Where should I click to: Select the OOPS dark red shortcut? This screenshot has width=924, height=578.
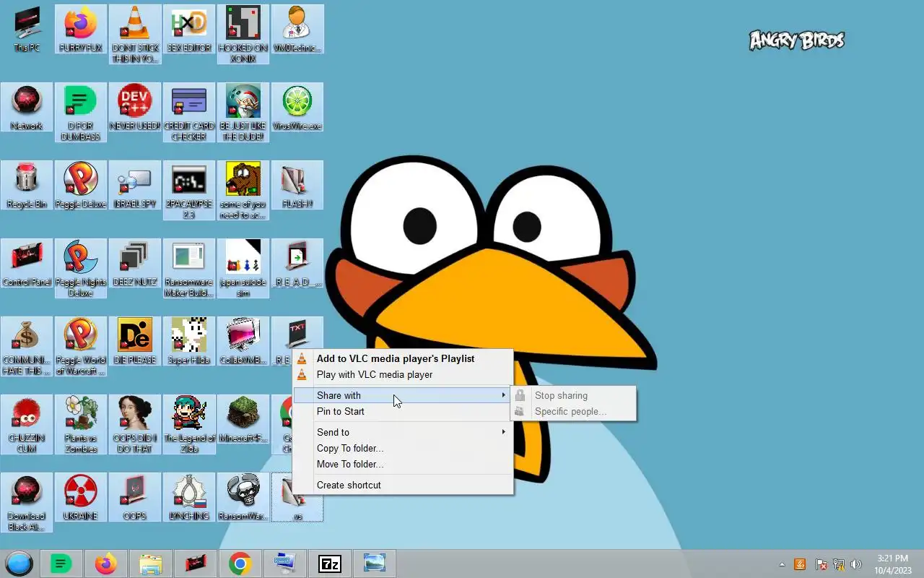(x=135, y=498)
